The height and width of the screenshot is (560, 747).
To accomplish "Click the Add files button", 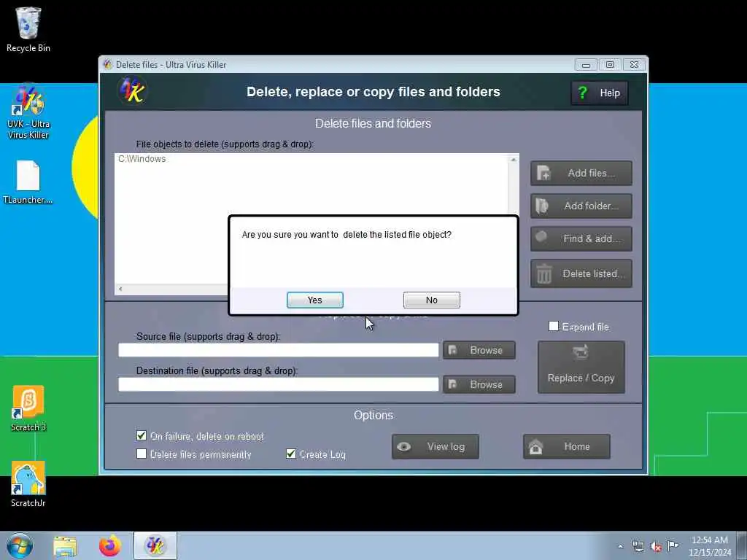I will click(x=581, y=174).
